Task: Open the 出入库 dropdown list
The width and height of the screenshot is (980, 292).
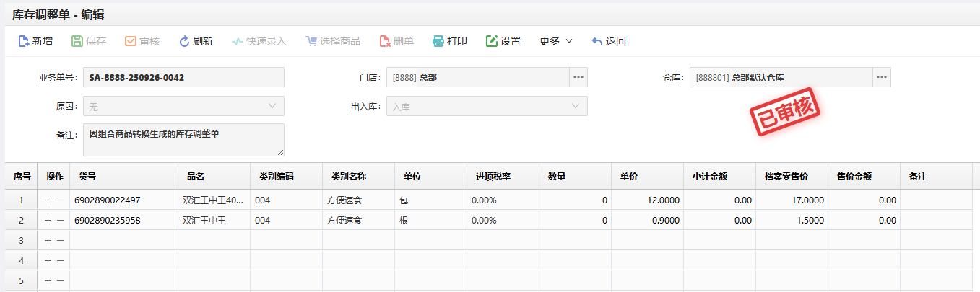Action: click(487, 106)
